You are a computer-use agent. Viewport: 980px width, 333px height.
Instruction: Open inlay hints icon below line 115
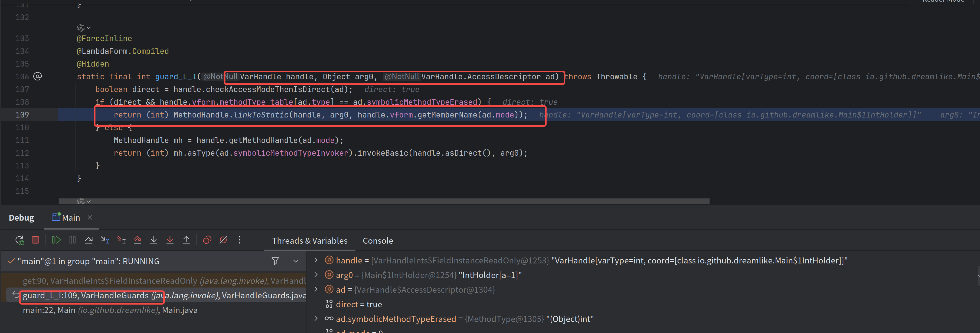(x=83, y=201)
